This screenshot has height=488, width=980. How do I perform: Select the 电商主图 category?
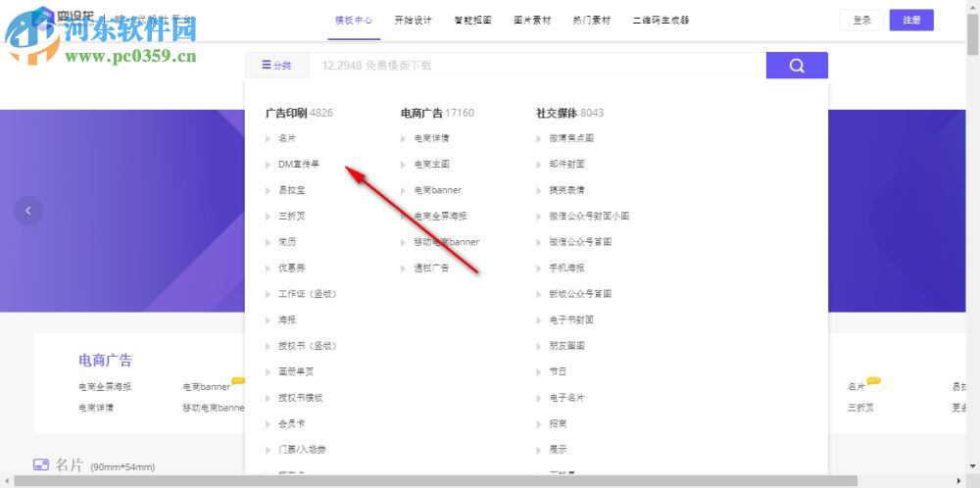pyautogui.click(x=431, y=165)
